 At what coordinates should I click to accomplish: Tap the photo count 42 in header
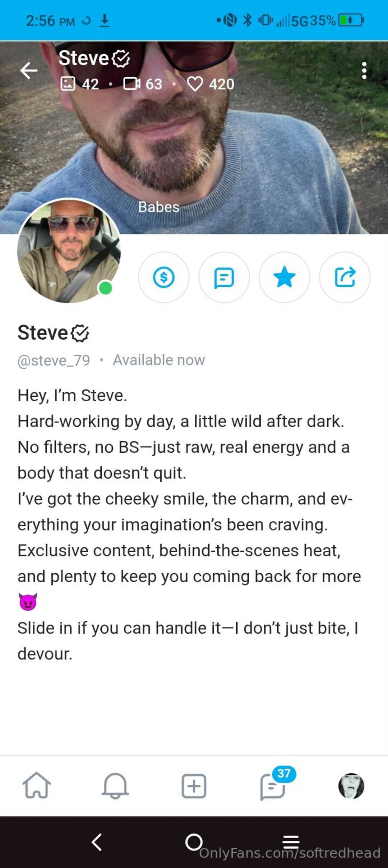[x=79, y=84]
